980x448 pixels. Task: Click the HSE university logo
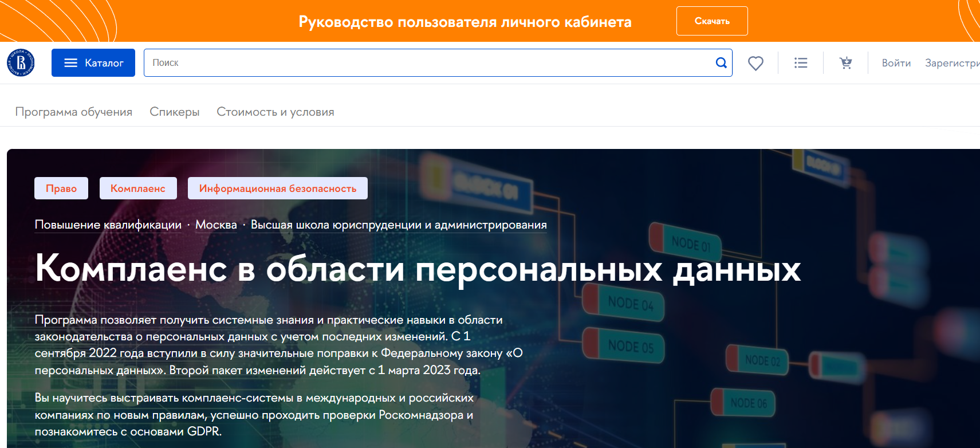click(x=21, y=62)
